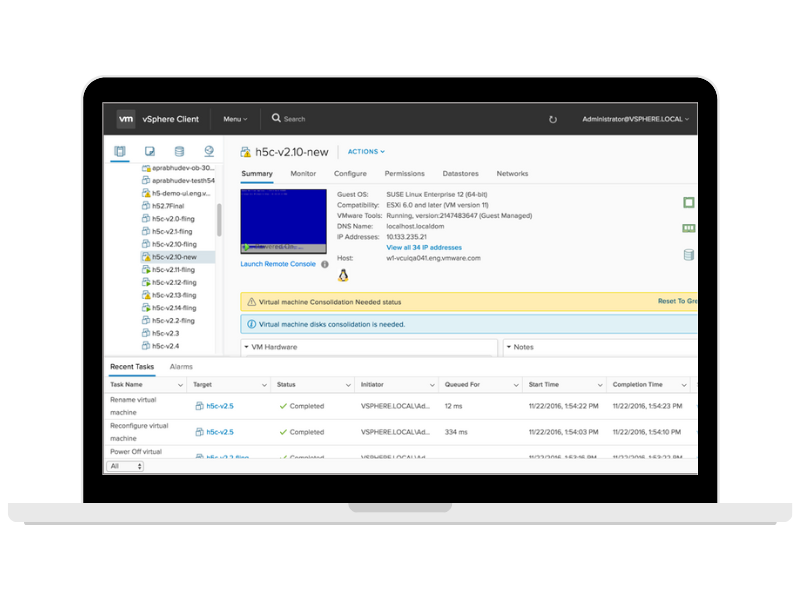Open Queued For column chevron
The image size is (800, 600).
516,385
